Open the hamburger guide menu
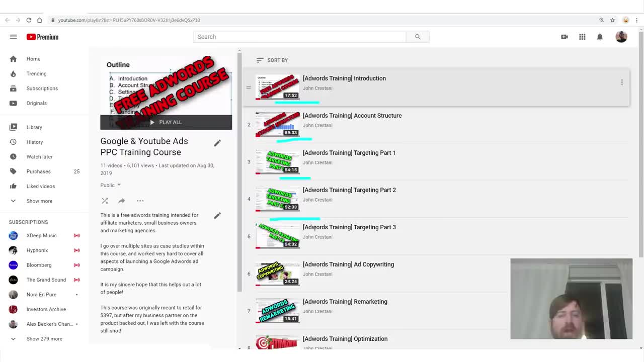This screenshot has width=644, height=362. [x=13, y=37]
